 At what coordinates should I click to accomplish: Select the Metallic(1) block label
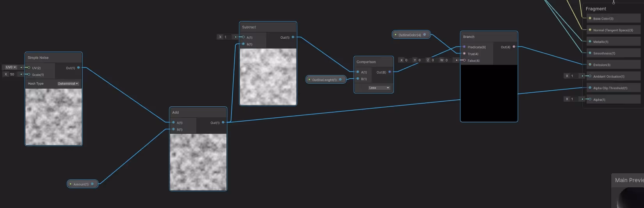[601, 42]
